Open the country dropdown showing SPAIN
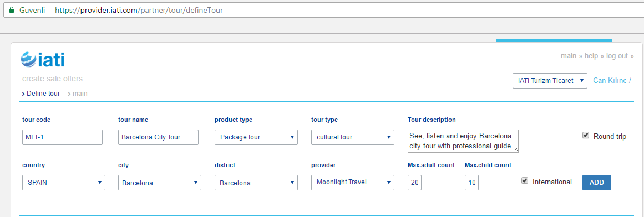Image resolution: width=644 pixels, height=217 pixels. pos(64,183)
